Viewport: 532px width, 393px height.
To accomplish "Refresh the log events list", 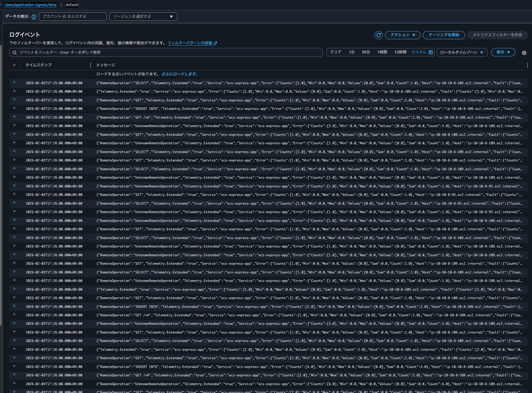I will [378, 35].
